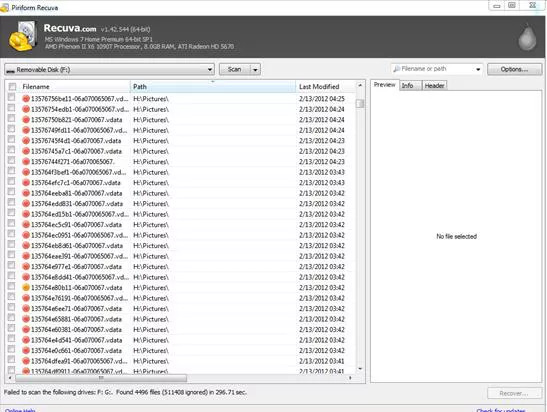Open the Options dialog
The height and width of the screenshot is (412, 547).
[x=515, y=69]
